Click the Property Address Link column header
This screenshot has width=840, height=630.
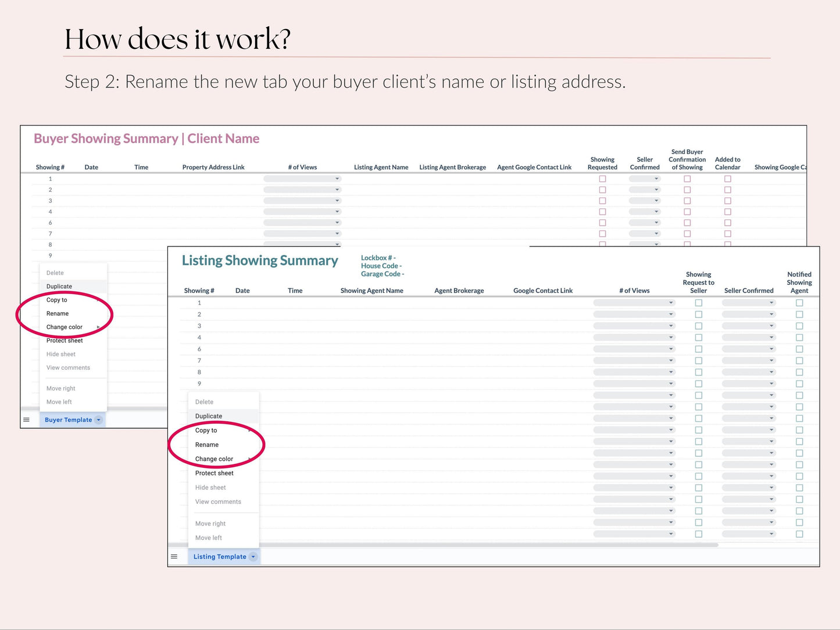click(213, 167)
